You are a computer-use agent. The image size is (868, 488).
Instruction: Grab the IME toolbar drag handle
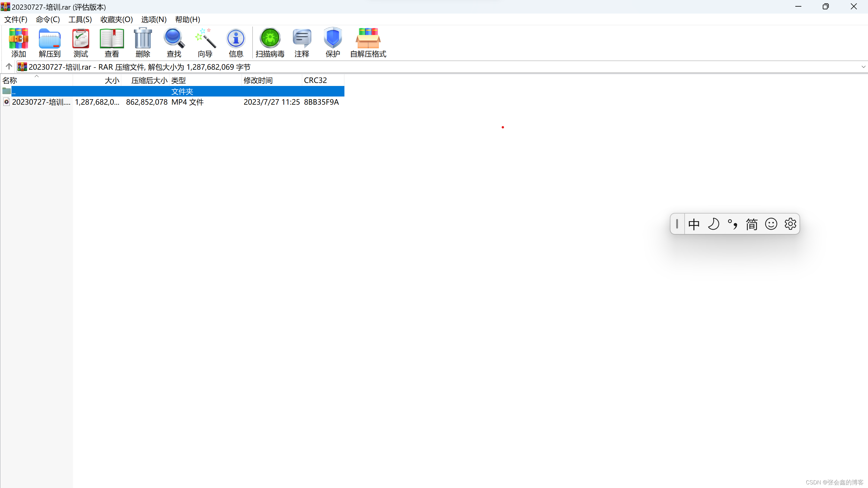pos(677,224)
